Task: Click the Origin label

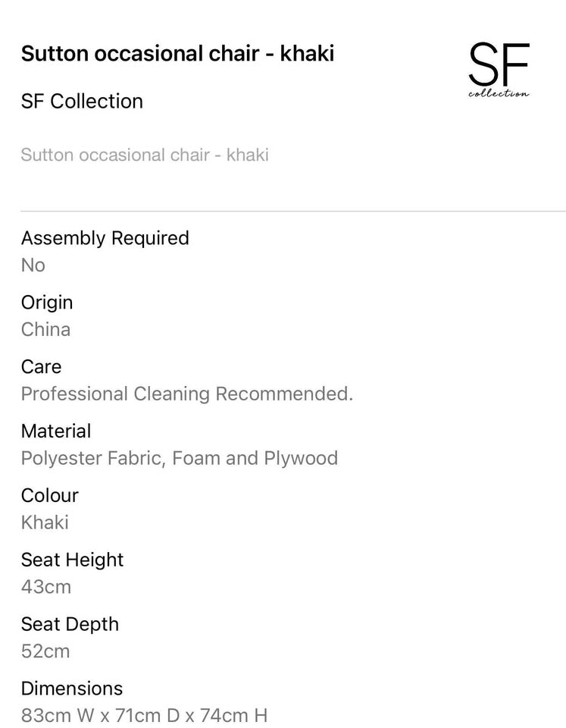Action: (47, 303)
